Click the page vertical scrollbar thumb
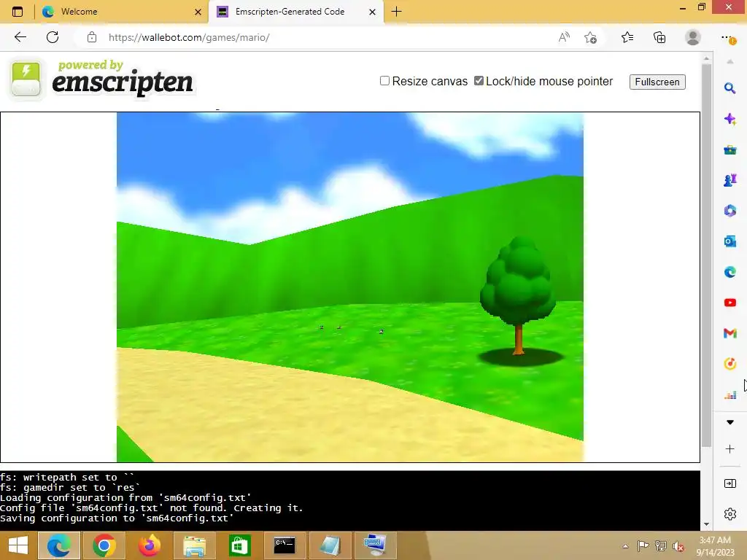Viewport: 747px width, 560px height. click(706, 254)
